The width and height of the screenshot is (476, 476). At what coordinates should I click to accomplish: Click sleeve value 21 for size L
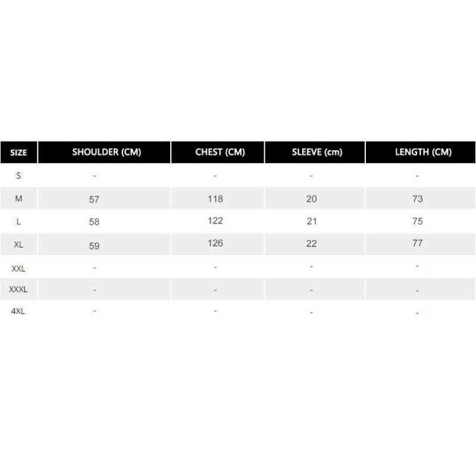pos(312,221)
